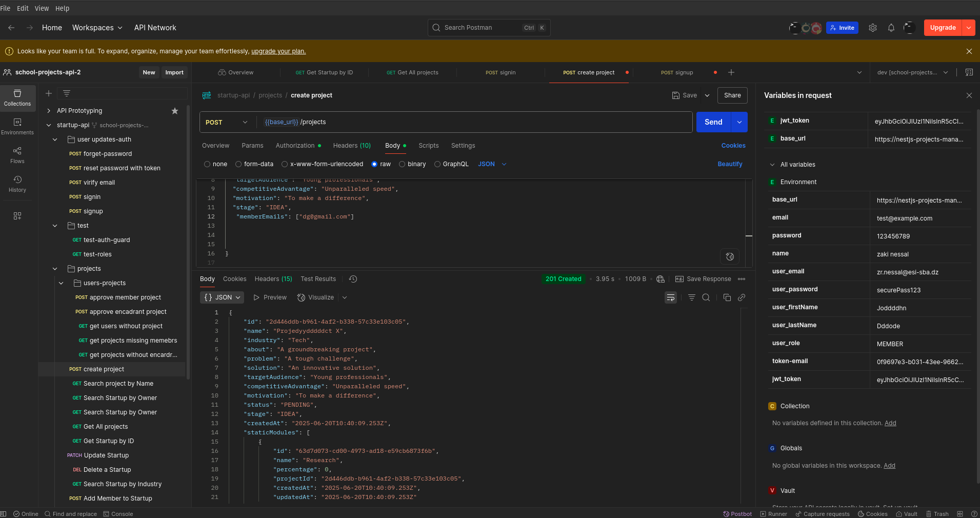The height and width of the screenshot is (518, 980).
Task: Select the form-data body type
Action: [238, 164]
